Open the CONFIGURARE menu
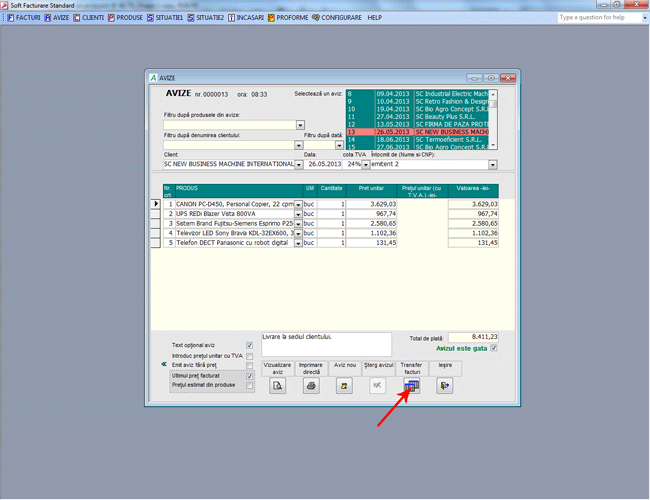Screen dimensions: 650x500 [337, 17]
